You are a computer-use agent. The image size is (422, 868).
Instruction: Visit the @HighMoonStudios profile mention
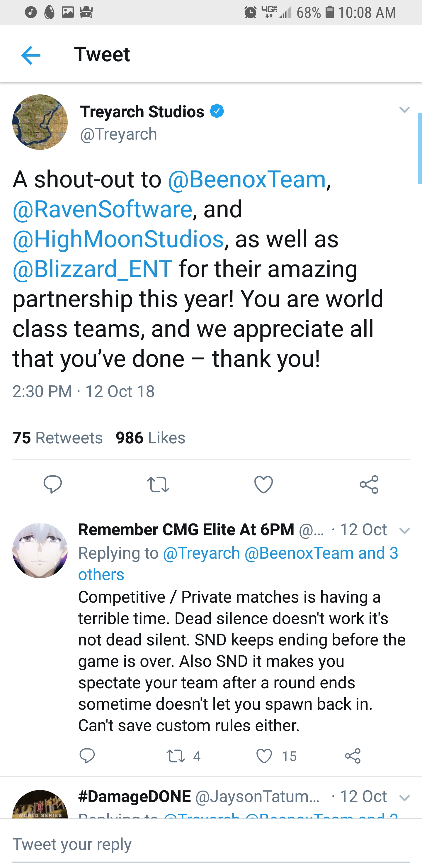click(118, 239)
